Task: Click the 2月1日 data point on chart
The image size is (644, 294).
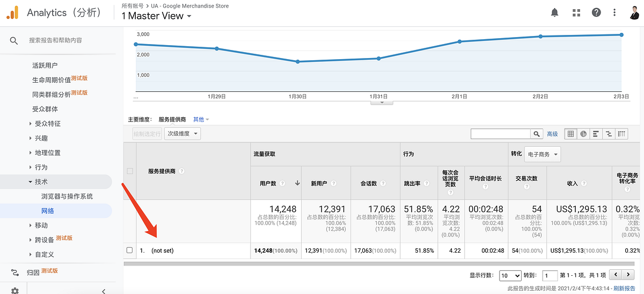Action: (459, 41)
